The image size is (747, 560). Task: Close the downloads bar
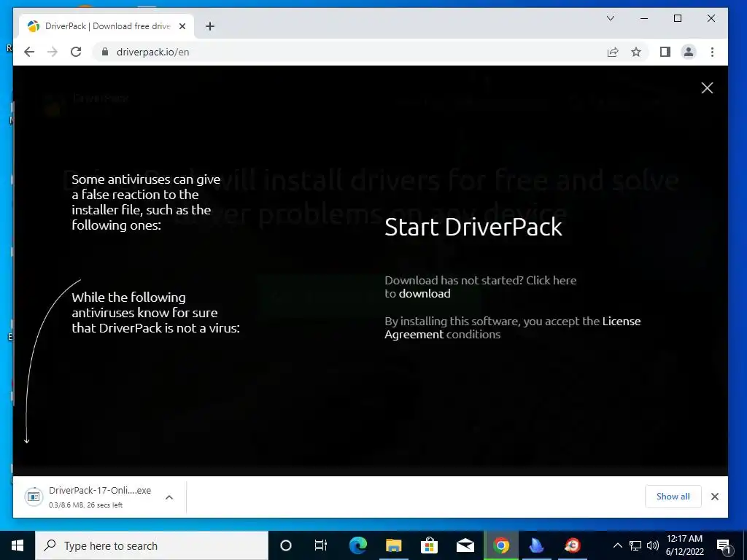(715, 497)
